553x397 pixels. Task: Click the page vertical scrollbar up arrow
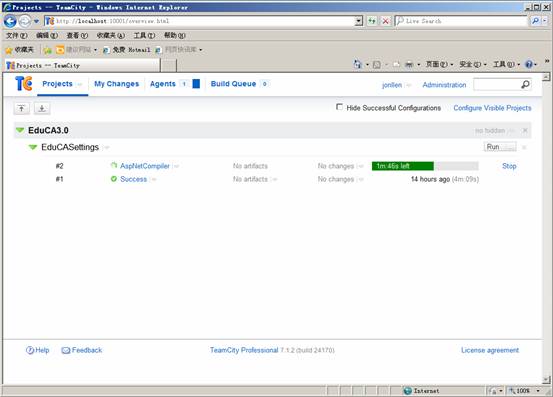(x=546, y=77)
